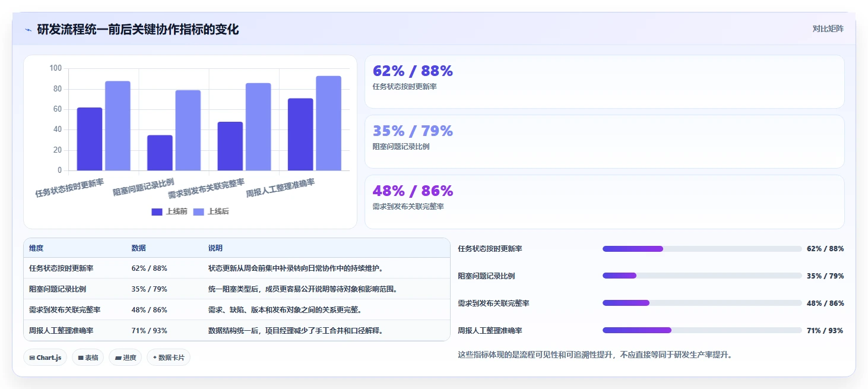868x389 pixels.
Task: Click table data cell 35% / 79%
Action: pyautogui.click(x=149, y=289)
